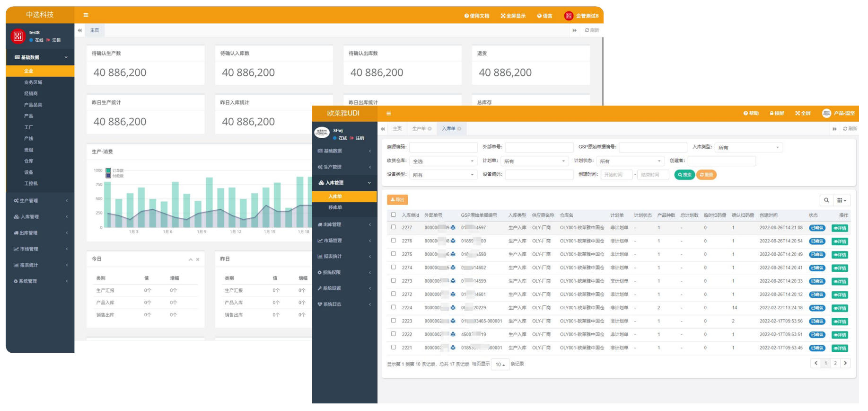This screenshot has height=411, width=868.
Task: Toggle the select-all checkbox in table header
Action: (x=393, y=215)
